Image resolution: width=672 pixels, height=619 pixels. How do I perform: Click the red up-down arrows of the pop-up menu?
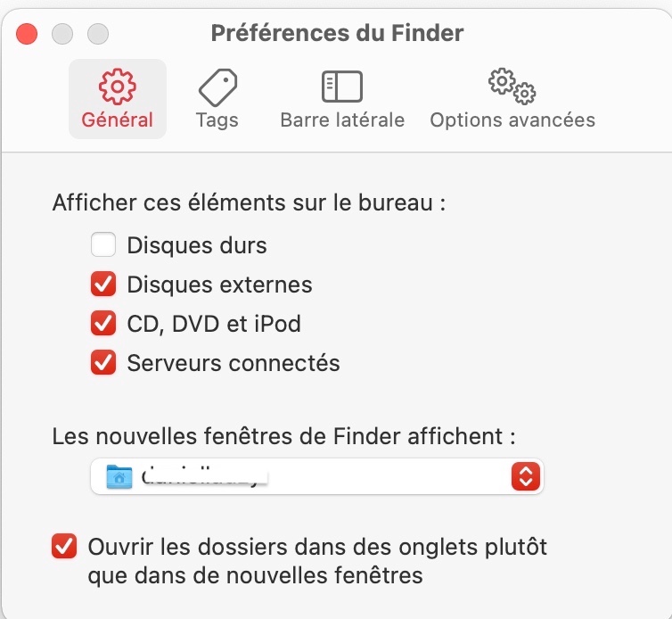point(526,476)
